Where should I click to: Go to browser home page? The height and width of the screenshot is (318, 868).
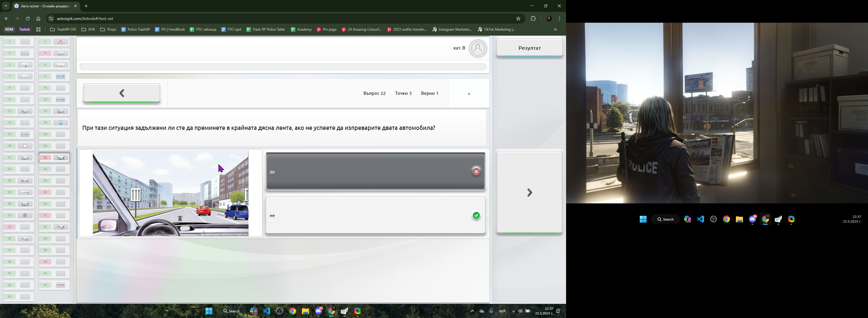tap(38, 19)
